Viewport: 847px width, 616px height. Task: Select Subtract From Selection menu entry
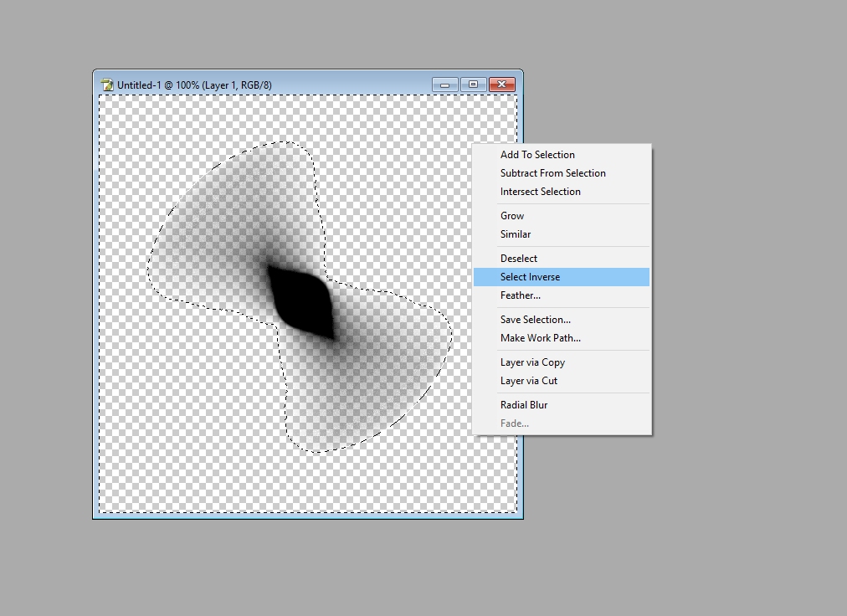[562, 173]
